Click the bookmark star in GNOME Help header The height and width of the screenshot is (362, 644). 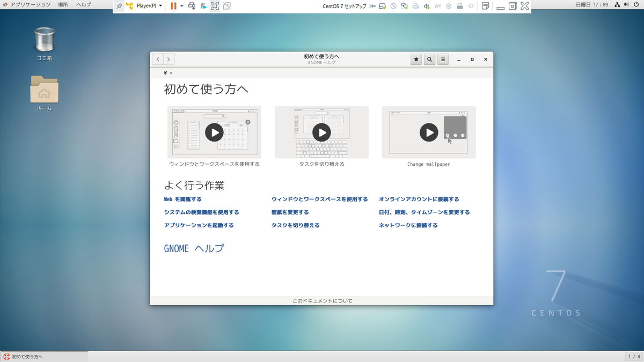click(x=416, y=59)
